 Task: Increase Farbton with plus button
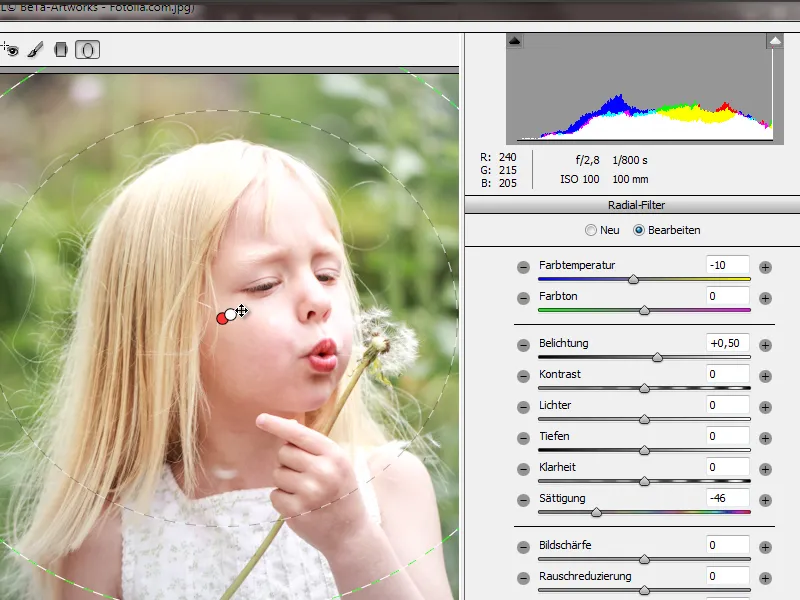[765, 298]
